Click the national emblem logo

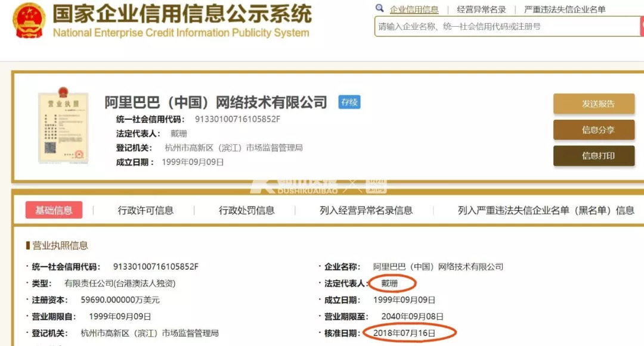[x=28, y=20]
